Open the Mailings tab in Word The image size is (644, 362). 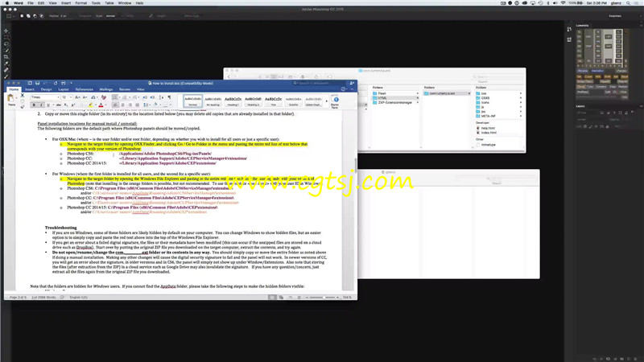(x=106, y=89)
